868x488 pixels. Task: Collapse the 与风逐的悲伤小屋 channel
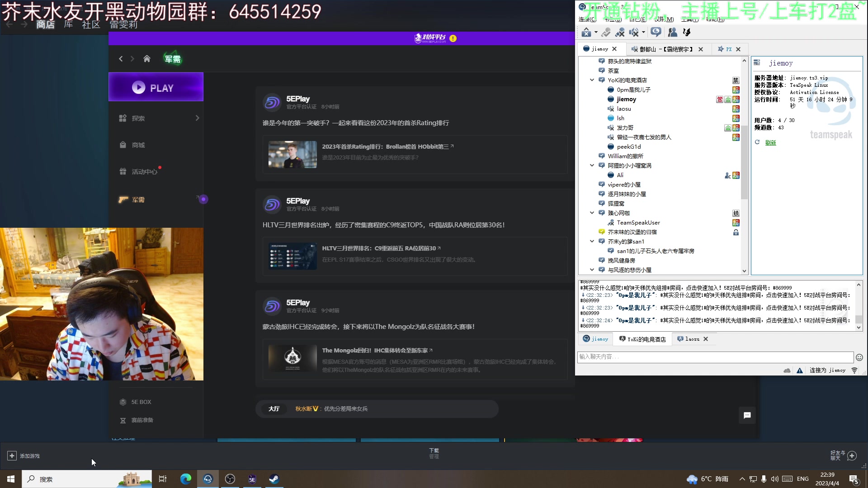pos(592,270)
